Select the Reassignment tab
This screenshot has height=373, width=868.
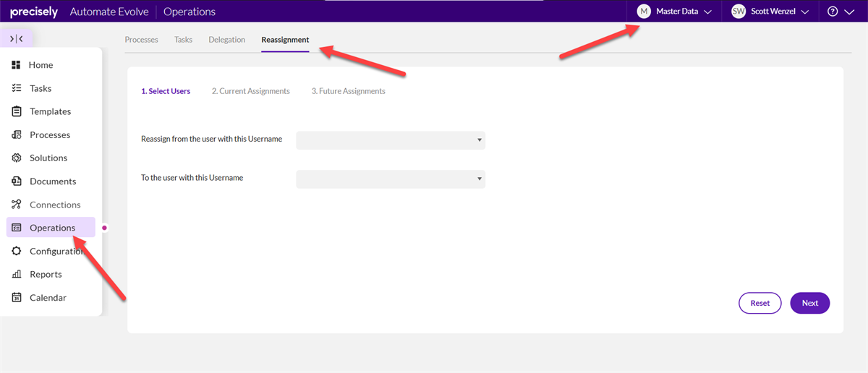point(285,40)
